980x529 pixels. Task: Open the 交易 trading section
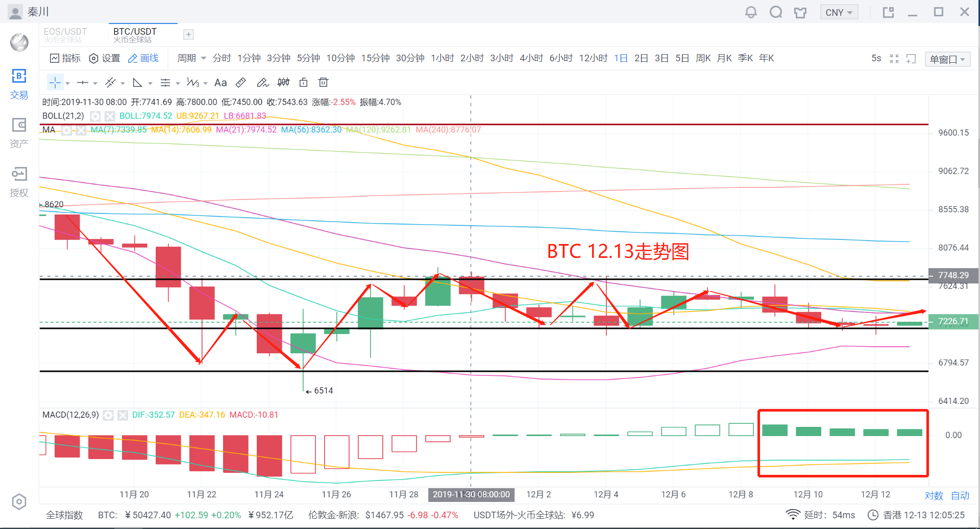pos(19,84)
